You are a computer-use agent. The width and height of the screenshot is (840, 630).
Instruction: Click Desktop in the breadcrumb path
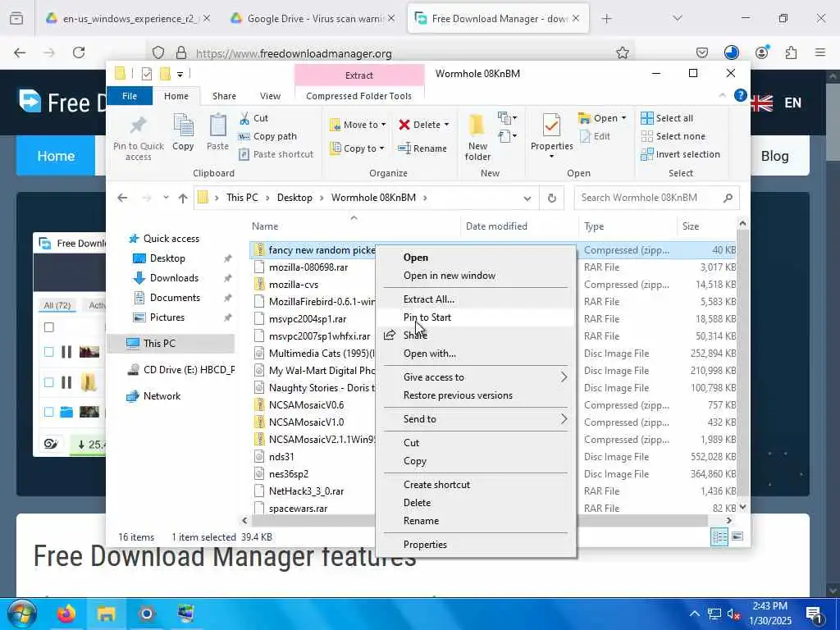click(294, 198)
